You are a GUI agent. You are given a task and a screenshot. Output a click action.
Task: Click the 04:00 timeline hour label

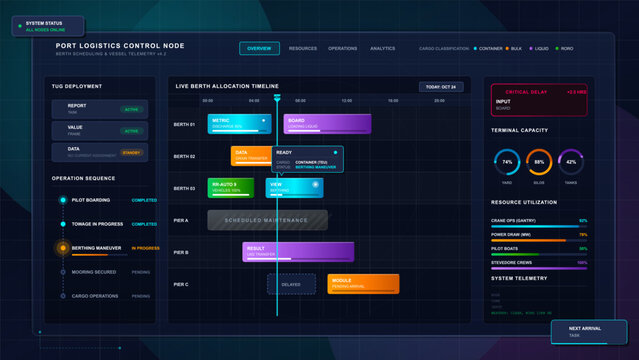(x=254, y=100)
